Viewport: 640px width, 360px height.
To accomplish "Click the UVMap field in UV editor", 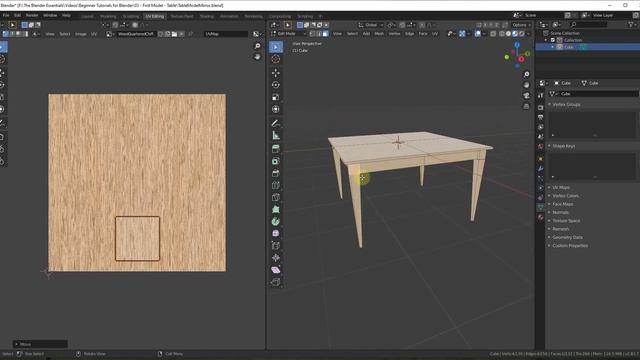I will pyautogui.click(x=226, y=34).
